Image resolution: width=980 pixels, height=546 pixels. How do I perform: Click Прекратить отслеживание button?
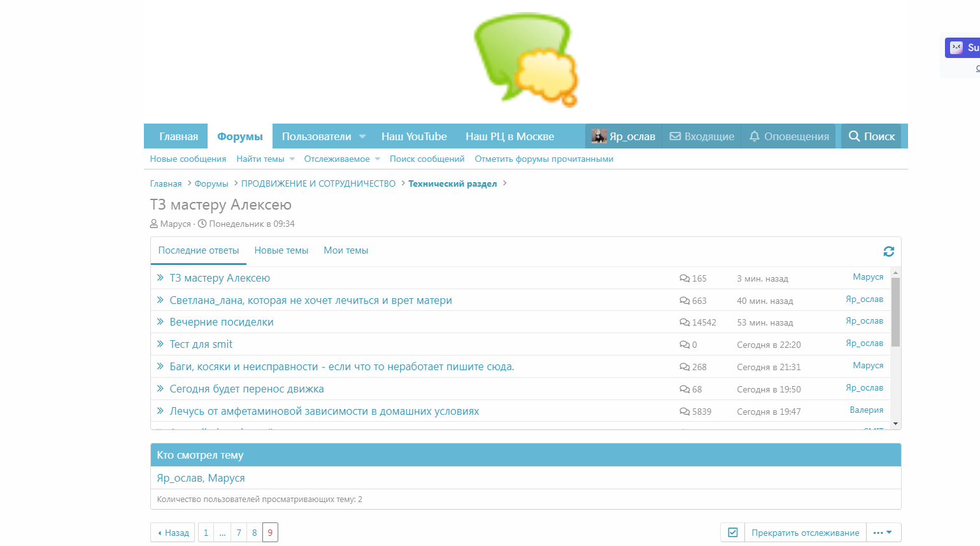pos(805,533)
